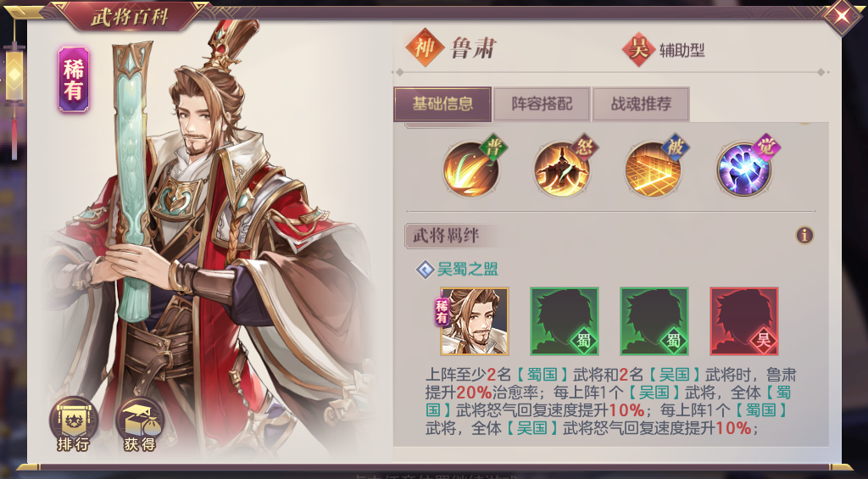Select the red 吴 silhouette slot
The width and height of the screenshot is (868, 479).
coord(744,321)
